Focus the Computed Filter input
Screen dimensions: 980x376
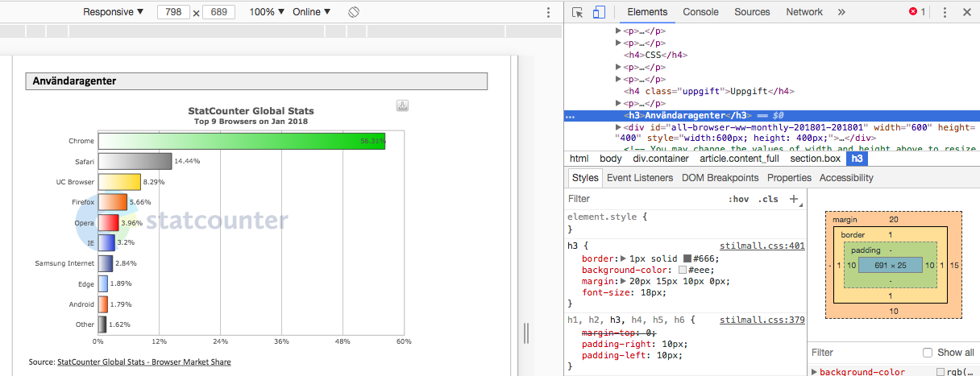(862, 353)
